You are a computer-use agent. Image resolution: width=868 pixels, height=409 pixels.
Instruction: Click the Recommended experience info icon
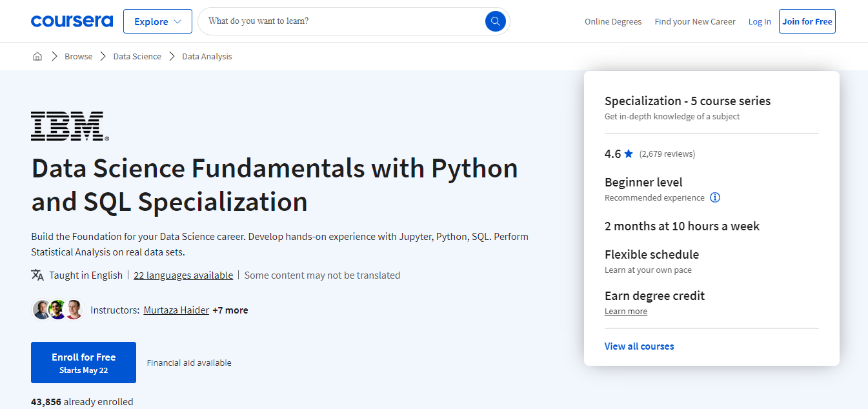coord(715,198)
